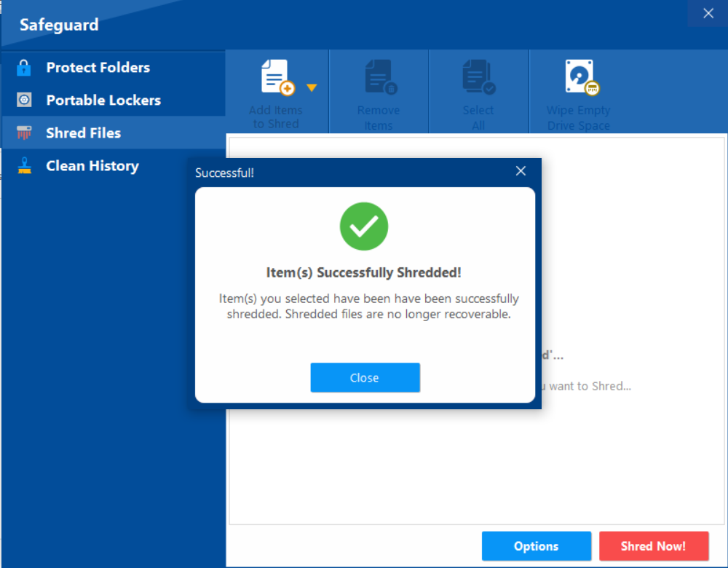Click the Shred Files shredder icon
This screenshot has height=568, width=728.
pyautogui.click(x=24, y=133)
